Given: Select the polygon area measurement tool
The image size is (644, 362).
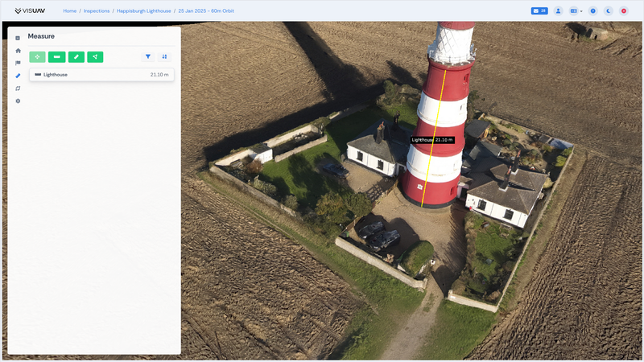Looking at the screenshot, I should coord(95,56).
